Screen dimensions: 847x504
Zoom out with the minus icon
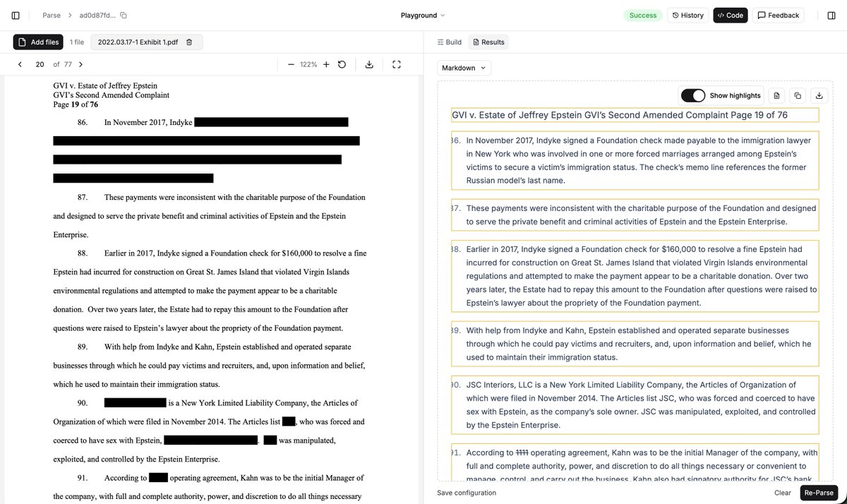tap(291, 64)
